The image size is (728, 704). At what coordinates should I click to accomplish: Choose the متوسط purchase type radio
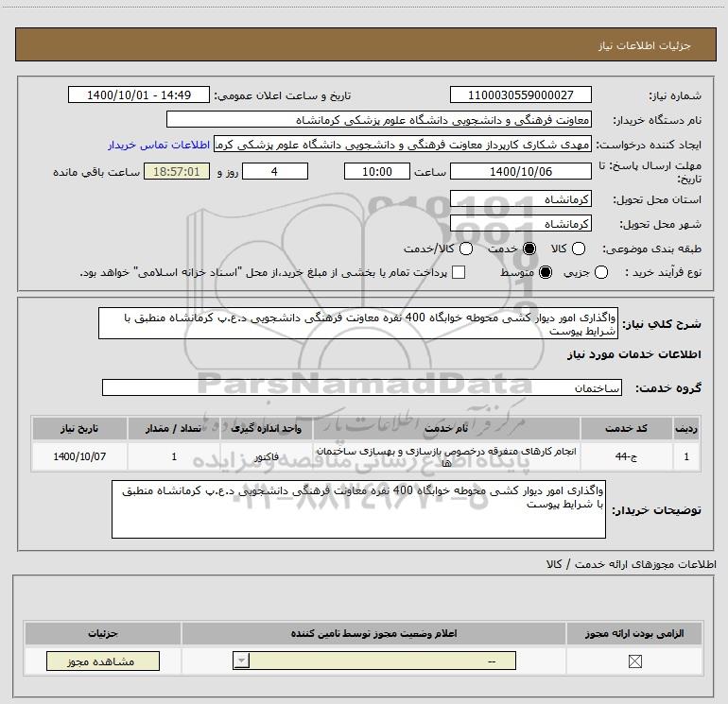546,272
